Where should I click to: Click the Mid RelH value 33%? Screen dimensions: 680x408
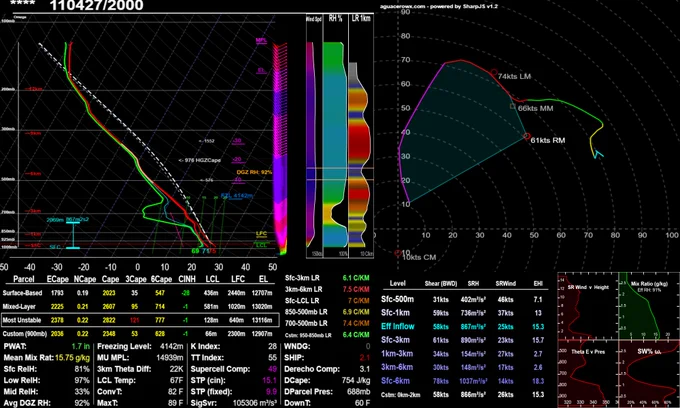click(82, 392)
